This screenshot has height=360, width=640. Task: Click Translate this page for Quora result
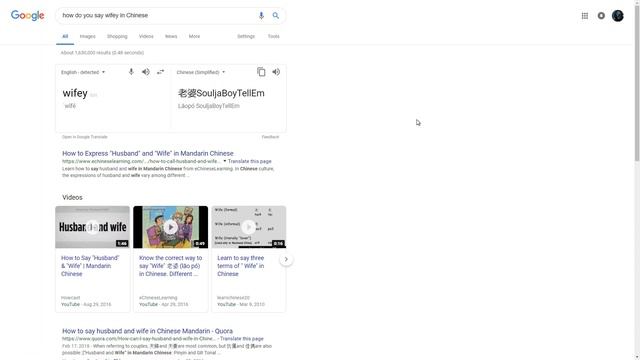(x=242, y=339)
